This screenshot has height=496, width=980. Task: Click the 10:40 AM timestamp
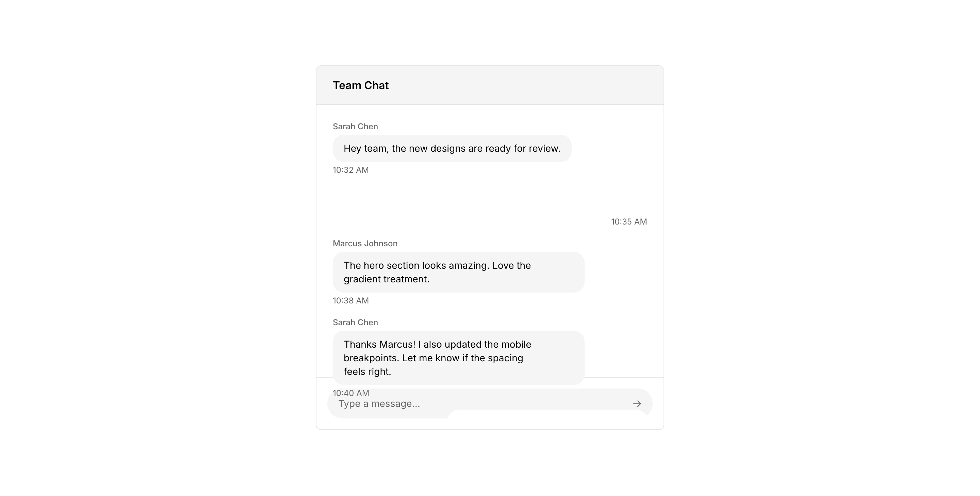click(x=351, y=393)
